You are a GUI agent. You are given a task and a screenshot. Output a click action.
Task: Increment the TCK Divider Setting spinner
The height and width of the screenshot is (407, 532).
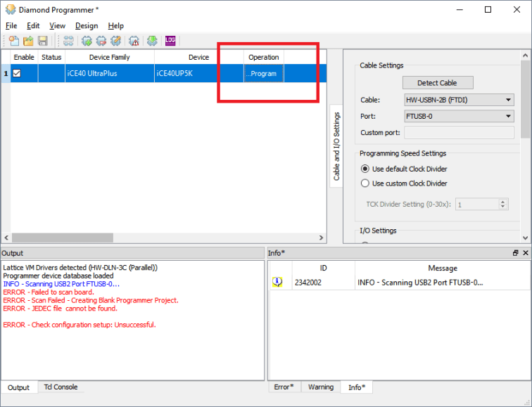(503, 202)
